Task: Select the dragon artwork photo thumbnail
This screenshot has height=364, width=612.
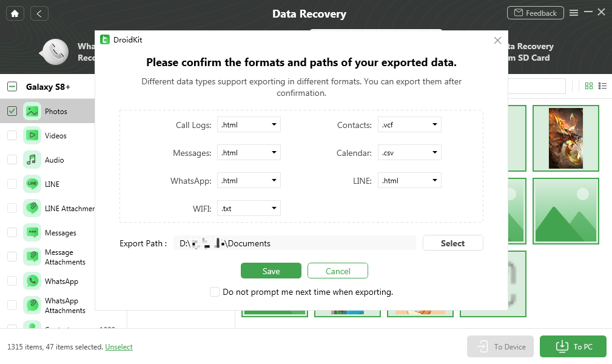Action: click(565, 138)
